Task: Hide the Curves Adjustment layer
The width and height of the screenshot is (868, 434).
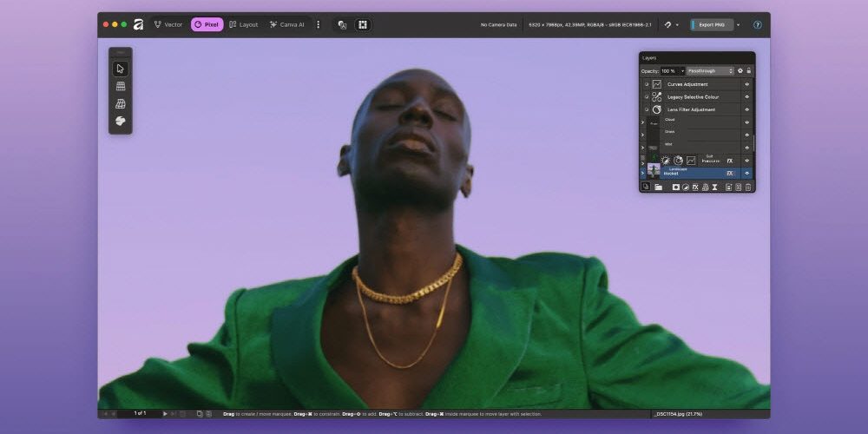Action: click(746, 84)
